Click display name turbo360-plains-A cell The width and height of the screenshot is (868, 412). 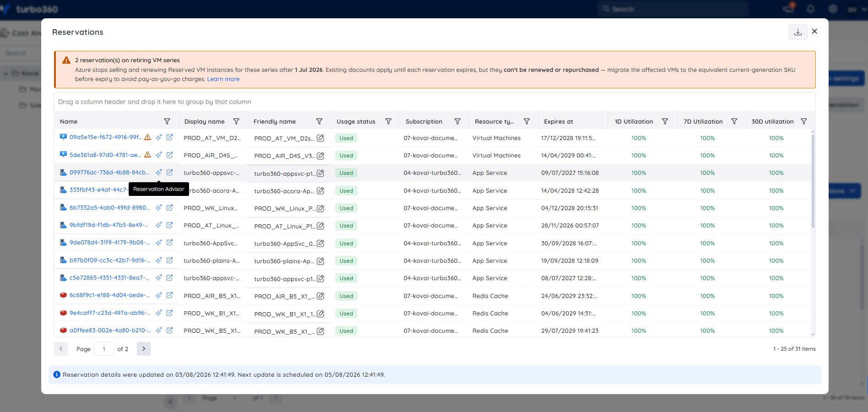(212, 261)
